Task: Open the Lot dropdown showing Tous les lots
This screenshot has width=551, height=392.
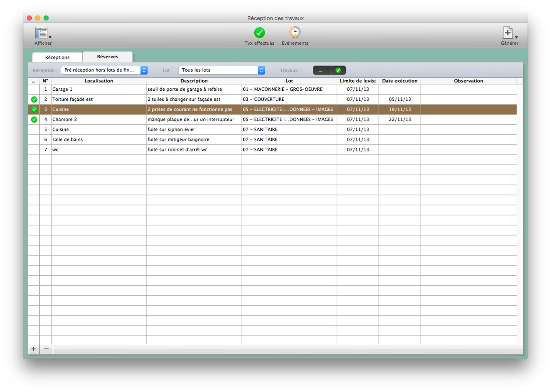Action: [x=261, y=70]
